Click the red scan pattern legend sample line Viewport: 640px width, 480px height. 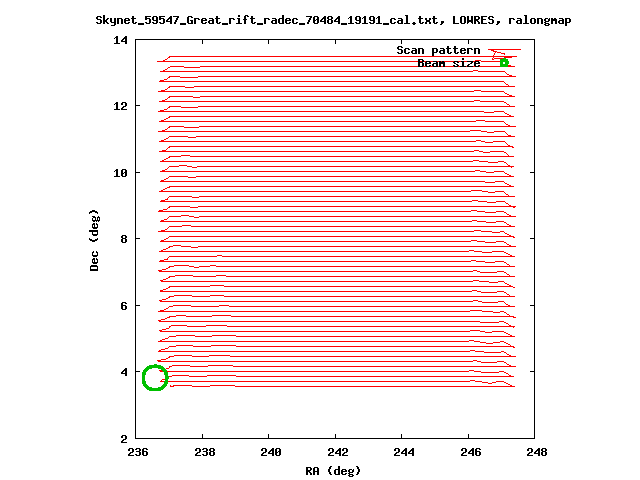tap(504, 50)
